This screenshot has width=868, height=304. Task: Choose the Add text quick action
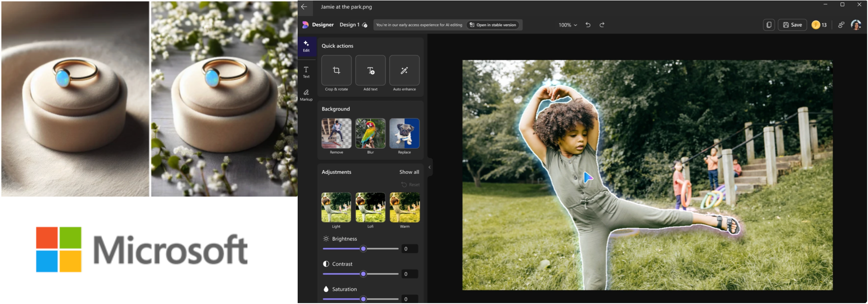click(370, 71)
